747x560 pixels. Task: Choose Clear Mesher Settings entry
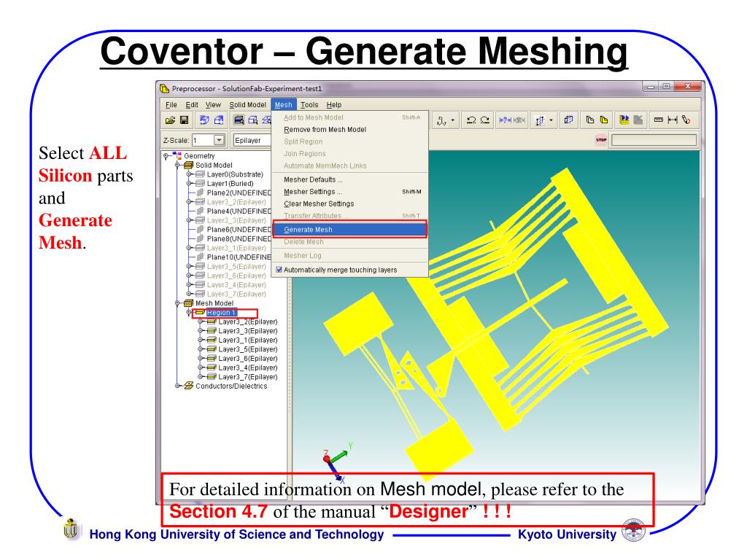pos(349,204)
